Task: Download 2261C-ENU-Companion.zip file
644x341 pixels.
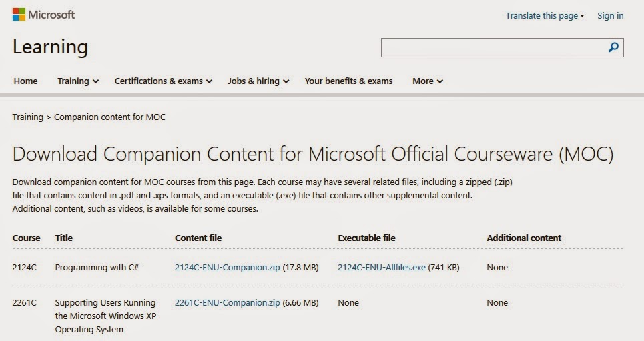Action: pos(227,302)
